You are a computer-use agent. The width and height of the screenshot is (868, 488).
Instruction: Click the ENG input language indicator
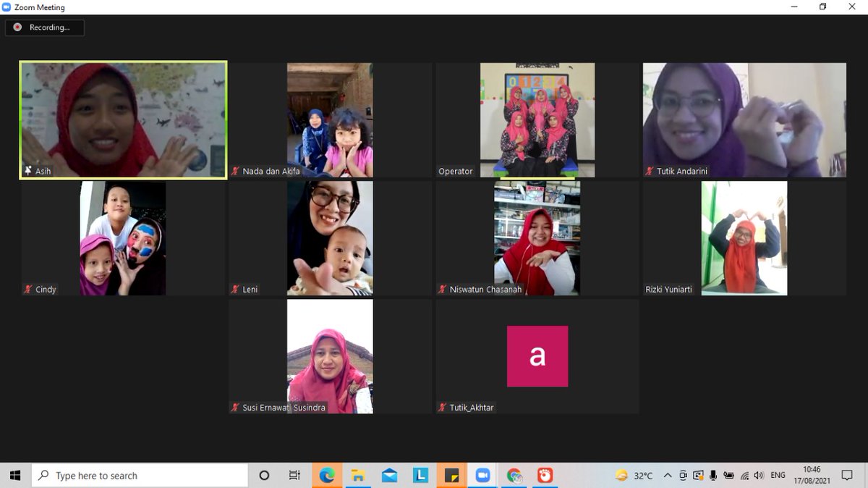[x=778, y=476]
